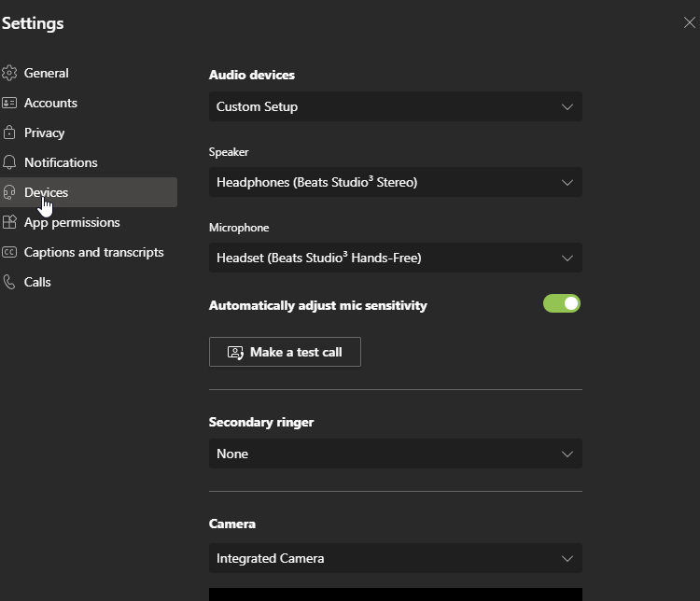Open the Audio devices Custom Setup dropdown
Image resolution: width=700 pixels, height=601 pixels.
[x=395, y=106]
